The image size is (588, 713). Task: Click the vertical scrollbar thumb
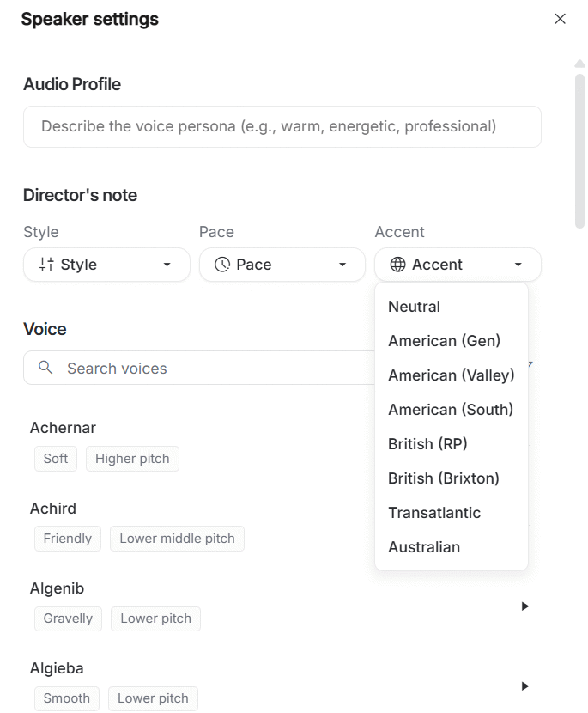click(x=579, y=150)
